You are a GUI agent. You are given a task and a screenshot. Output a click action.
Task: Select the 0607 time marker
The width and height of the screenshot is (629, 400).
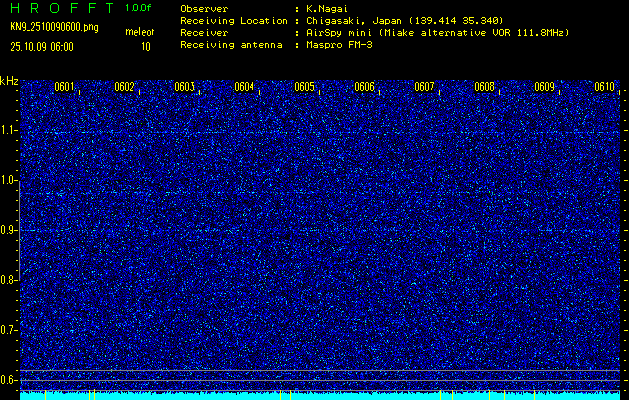coord(424,87)
